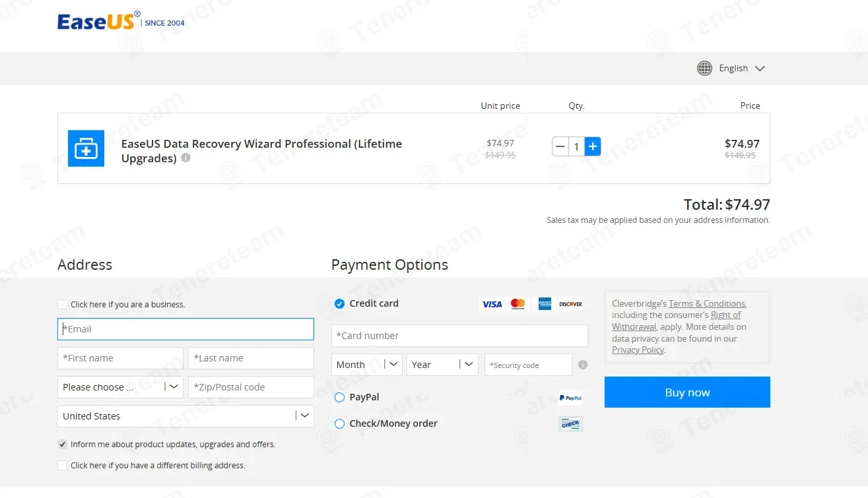Open the Terms & Conditions link
Image resolution: width=868 pixels, height=498 pixels.
pos(706,303)
